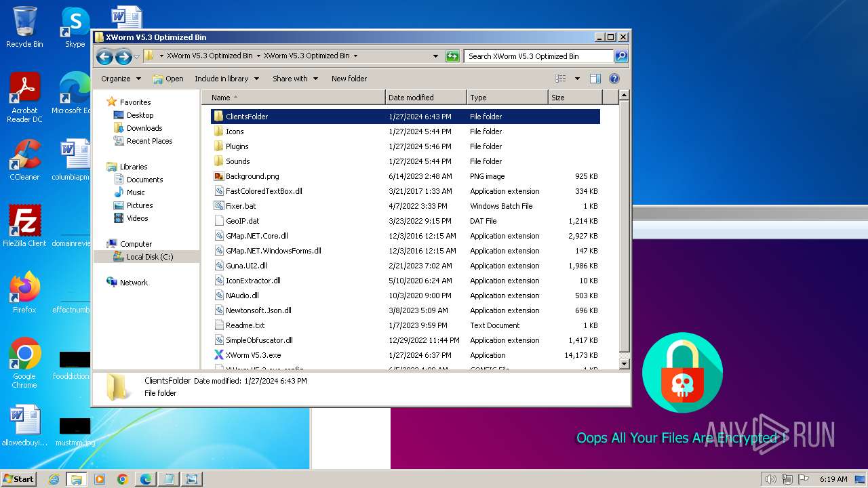Screen dimensions: 868x488
Task: Open Desktop in the navigation pane
Action: (140, 115)
